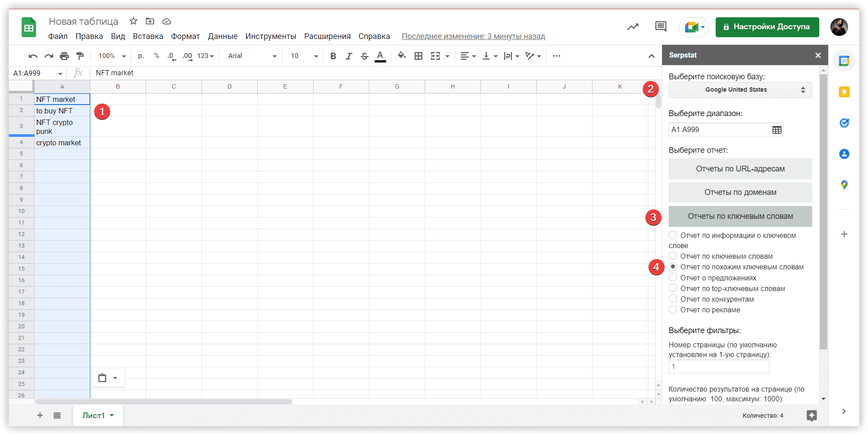Viewport: 868px width, 435px height.
Task: Click the percent format button
Action: coord(156,56)
